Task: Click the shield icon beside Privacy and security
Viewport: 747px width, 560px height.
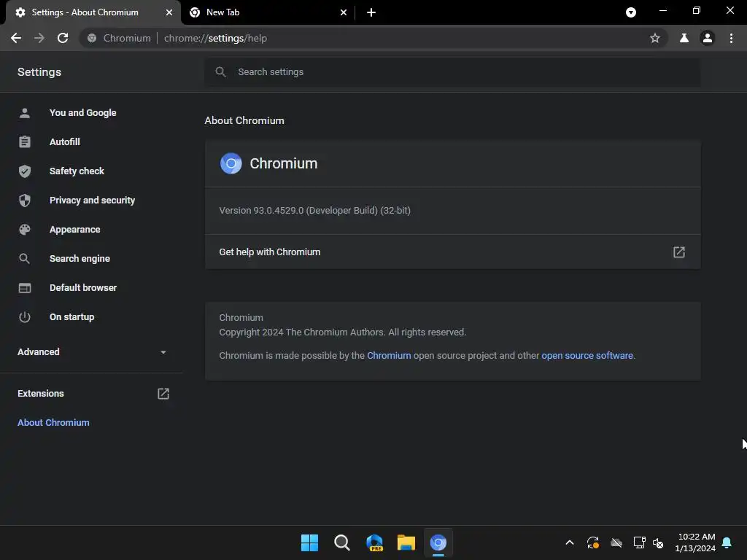Action: click(x=24, y=200)
